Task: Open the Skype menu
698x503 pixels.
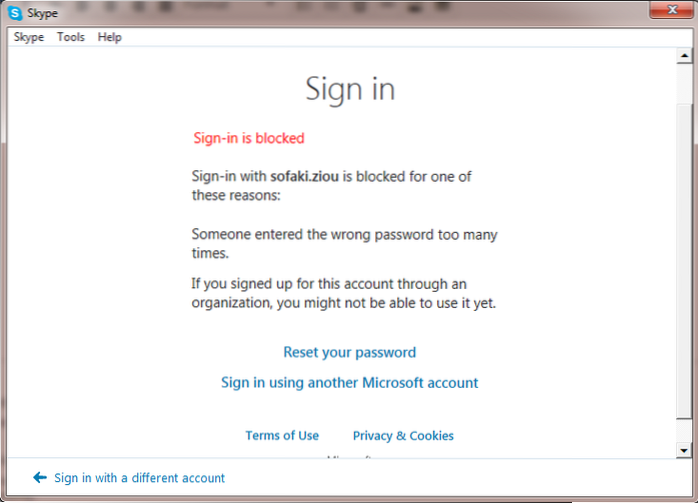Action: point(29,37)
